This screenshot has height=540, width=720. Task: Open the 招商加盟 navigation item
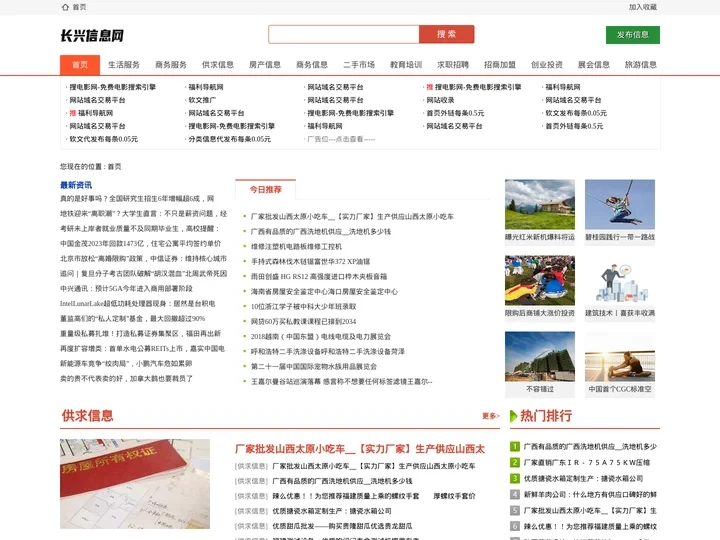click(x=500, y=65)
